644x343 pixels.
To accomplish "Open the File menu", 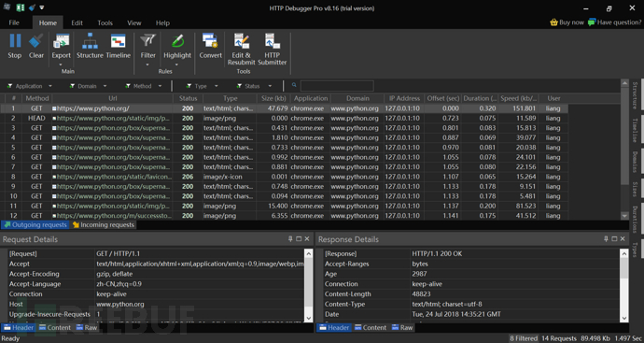I will (14, 22).
